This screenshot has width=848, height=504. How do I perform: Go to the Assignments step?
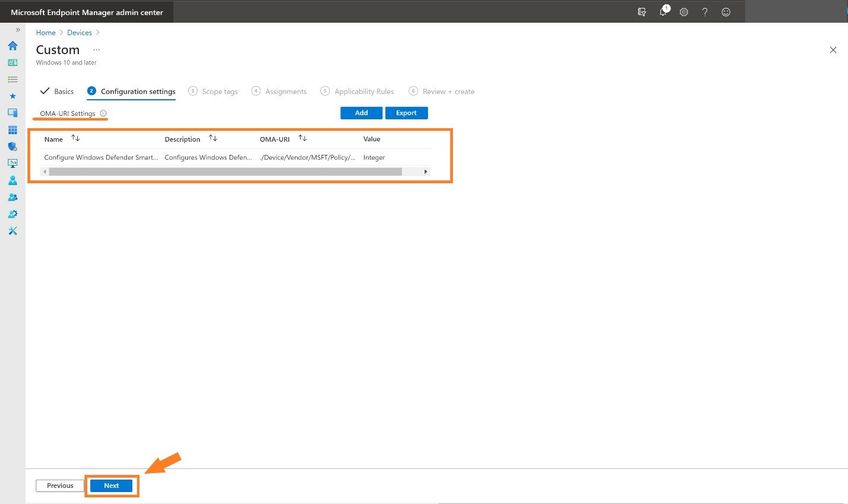click(x=279, y=91)
